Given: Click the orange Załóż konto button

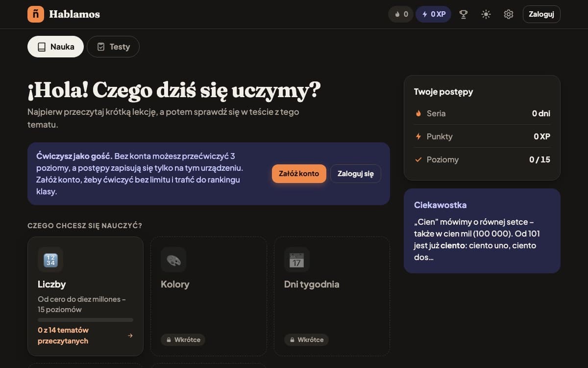Looking at the screenshot, I should pyautogui.click(x=299, y=174).
